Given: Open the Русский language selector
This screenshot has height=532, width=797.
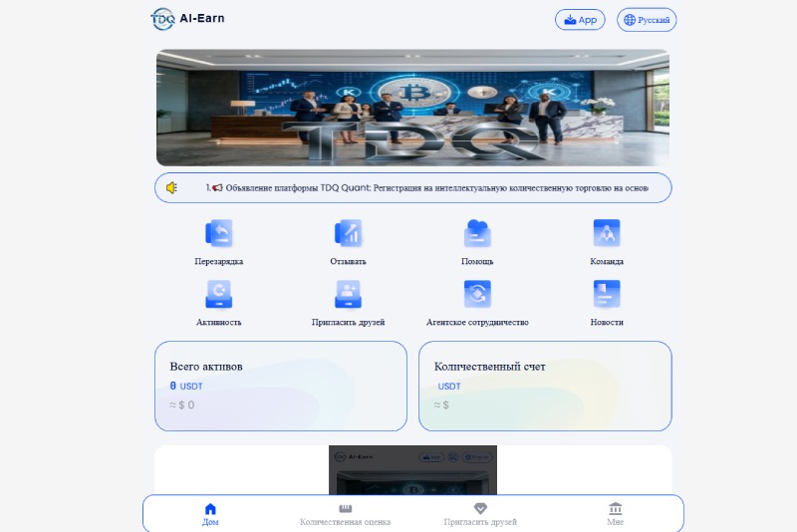Looking at the screenshot, I should [647, 20].
